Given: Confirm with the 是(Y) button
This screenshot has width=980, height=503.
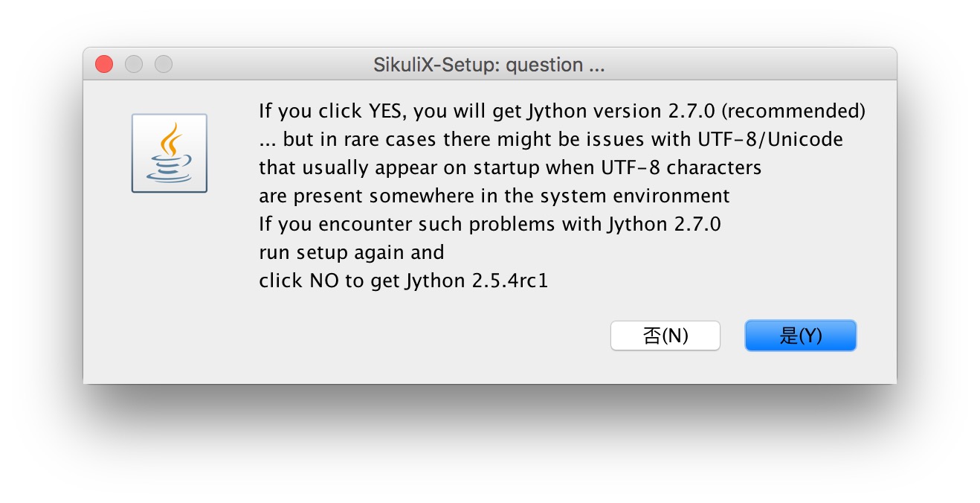Looking at the screenshot, I should [x=800, y=336].
